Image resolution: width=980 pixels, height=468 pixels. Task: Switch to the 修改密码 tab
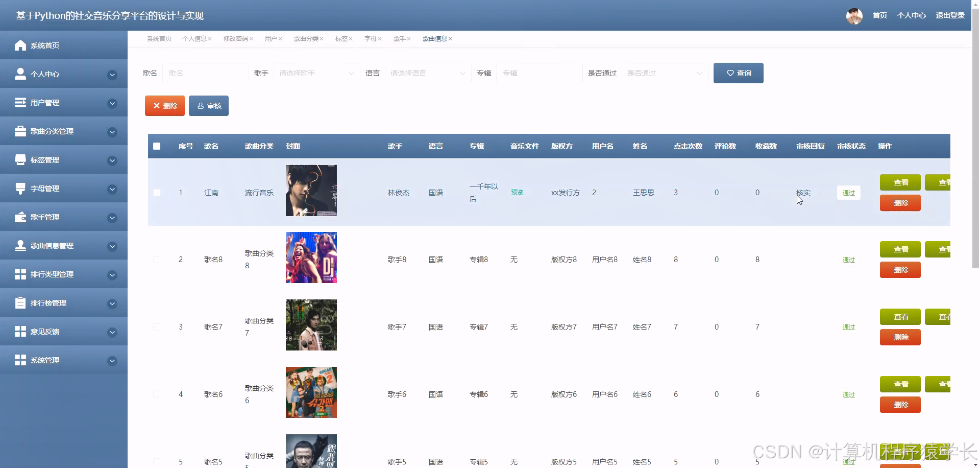(236, 39)
